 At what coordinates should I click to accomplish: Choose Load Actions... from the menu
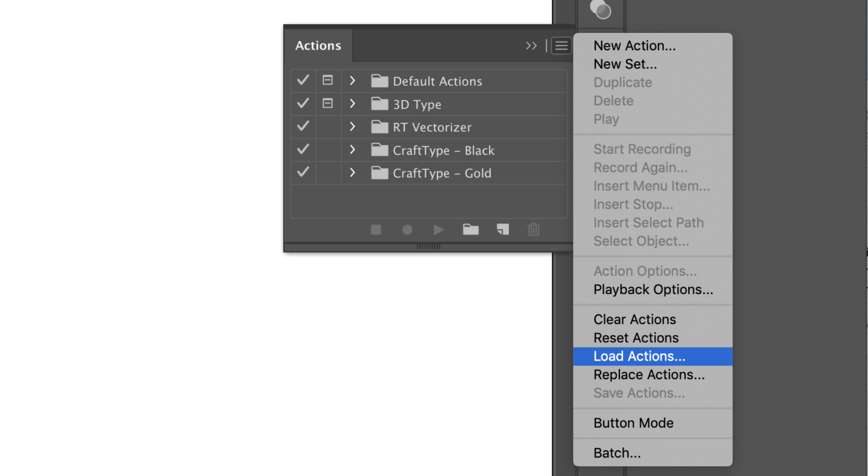(x=639, y=356)
